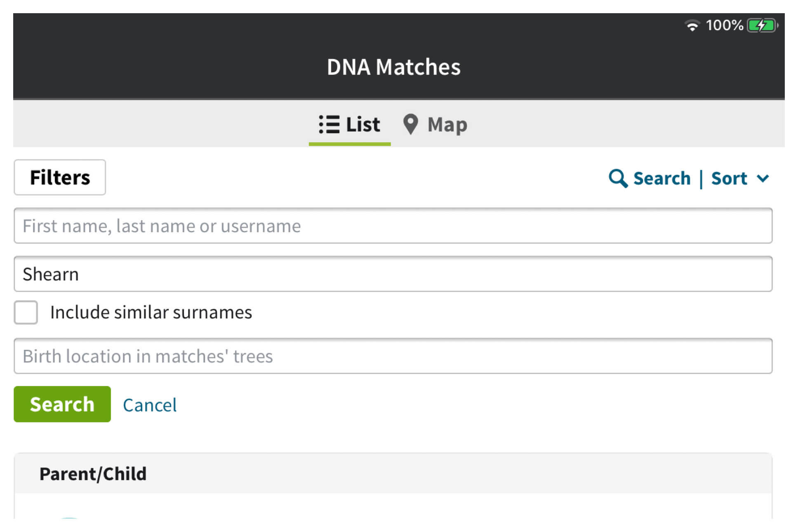This screenshot has height=532, width=798.
Task: Tap the charging battery icon
Action: pyautogui.click(x=762, y=26)
